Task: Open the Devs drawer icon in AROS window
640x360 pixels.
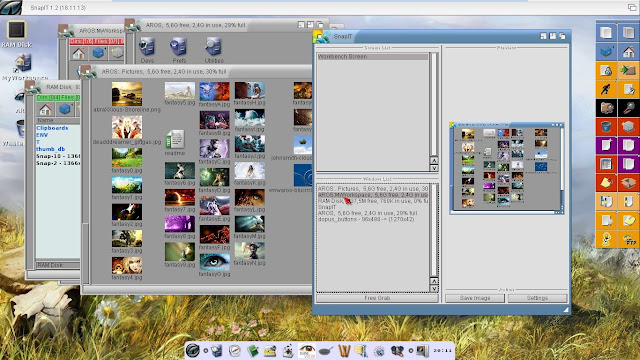Action: pyautogui.click(x=147, y=50)
